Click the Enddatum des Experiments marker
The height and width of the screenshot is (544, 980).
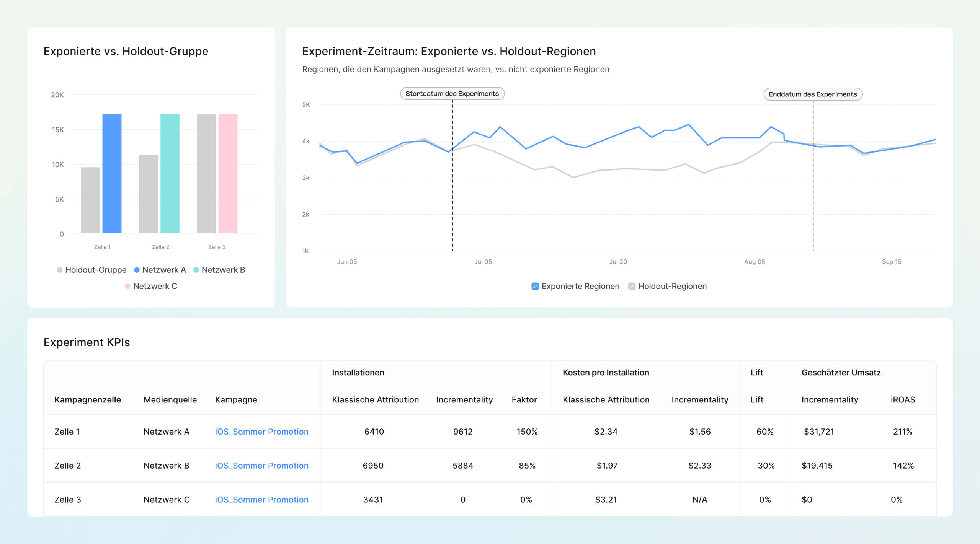click(812, 94)
